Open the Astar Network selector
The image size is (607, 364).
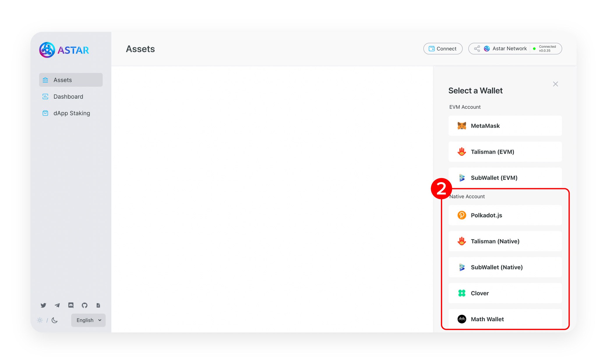(x=509, y=49)
